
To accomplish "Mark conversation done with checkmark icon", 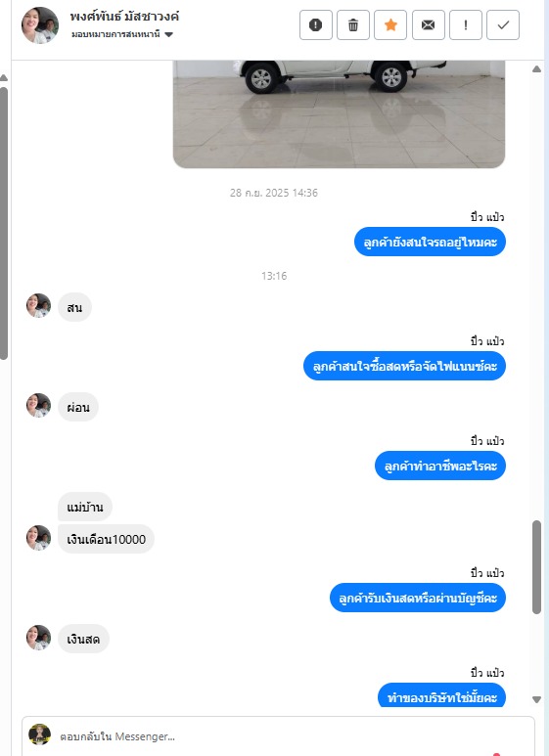I will click(x=503, y=24).
